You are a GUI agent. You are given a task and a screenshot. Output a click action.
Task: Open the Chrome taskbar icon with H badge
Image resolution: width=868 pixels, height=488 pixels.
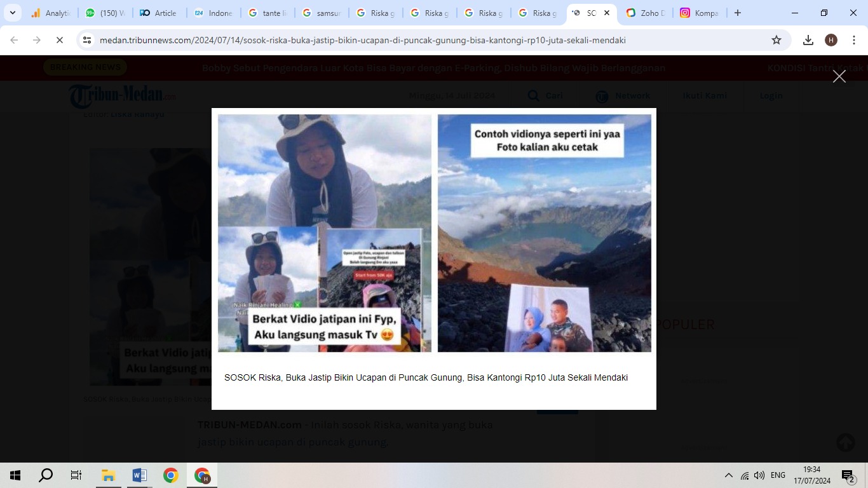point(202,475)
